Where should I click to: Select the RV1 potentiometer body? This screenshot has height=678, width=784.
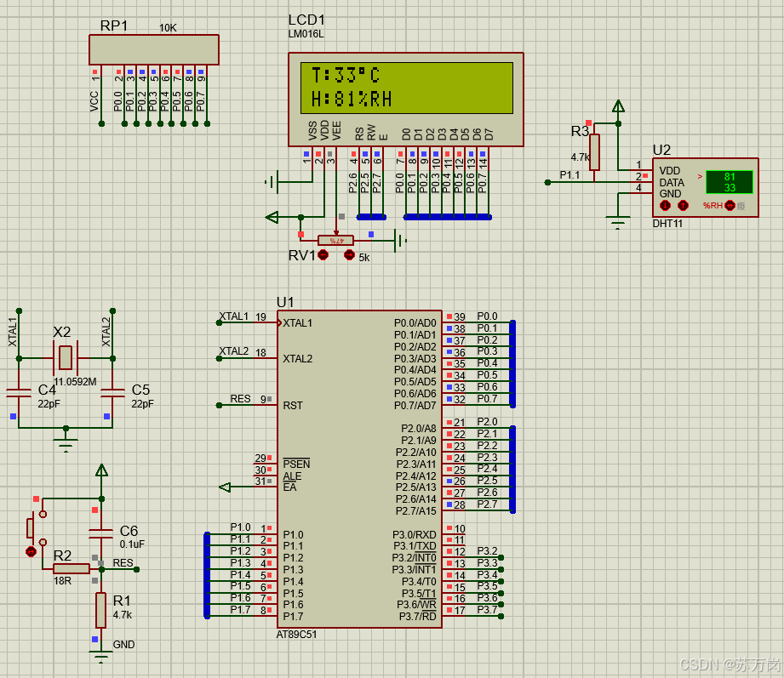[335, 241]
